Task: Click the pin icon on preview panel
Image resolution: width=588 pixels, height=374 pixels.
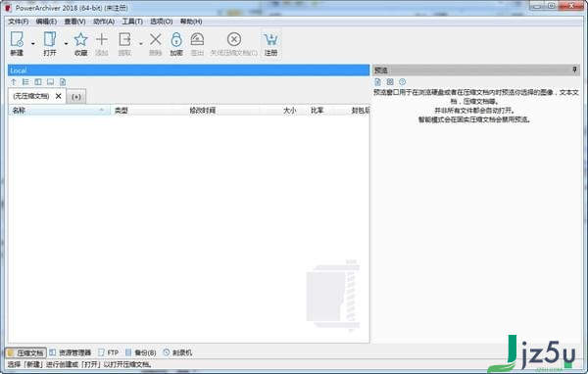Action: (574, 70)
